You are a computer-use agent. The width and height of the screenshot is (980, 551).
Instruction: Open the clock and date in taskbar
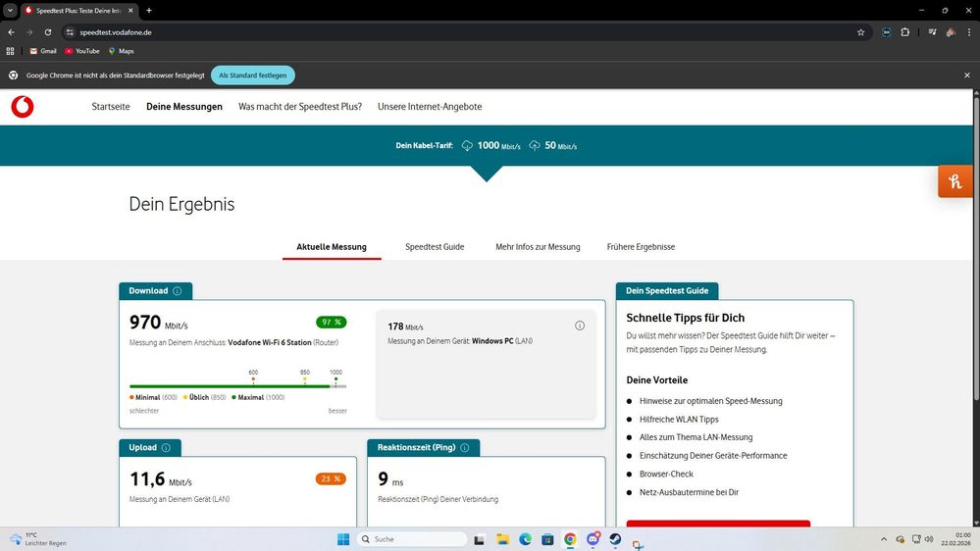(955, 539)
